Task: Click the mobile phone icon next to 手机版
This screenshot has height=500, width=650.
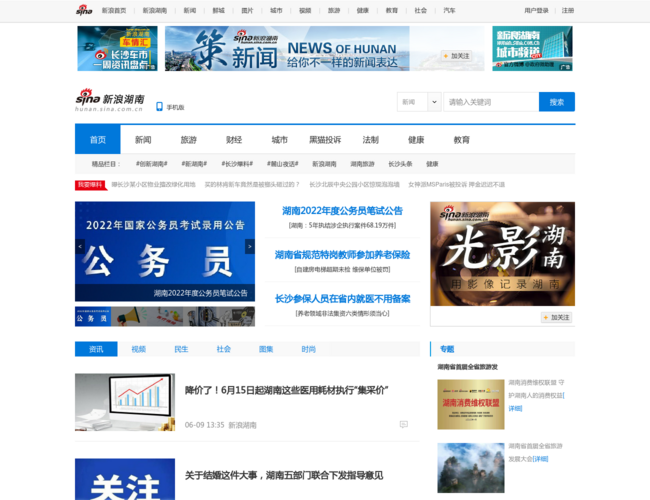Action: 159,107
